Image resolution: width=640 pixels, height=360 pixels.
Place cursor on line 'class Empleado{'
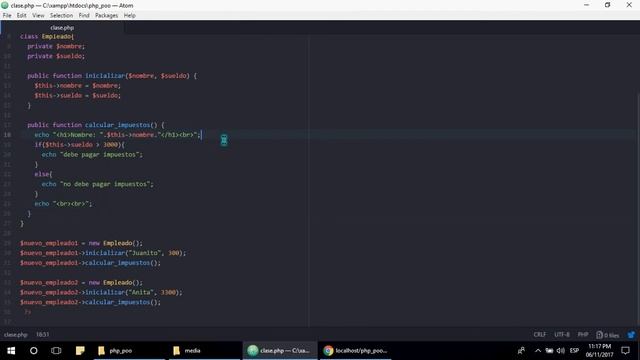coord(47,36)
